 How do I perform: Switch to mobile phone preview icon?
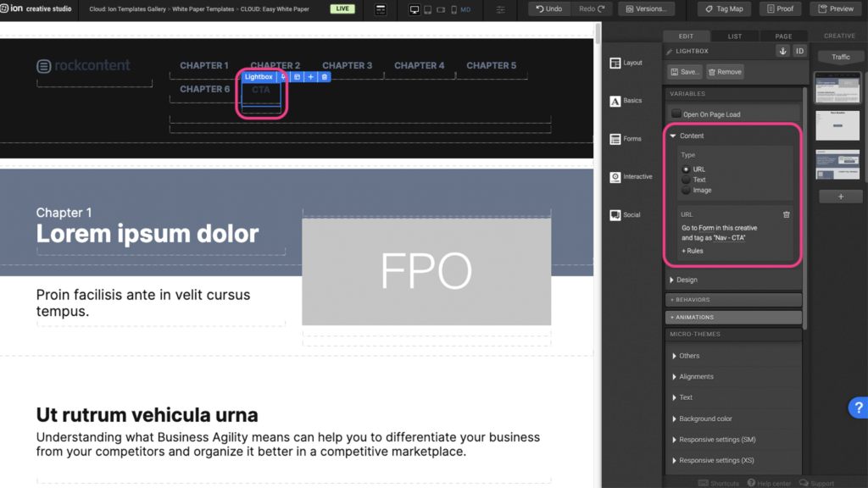453,9
